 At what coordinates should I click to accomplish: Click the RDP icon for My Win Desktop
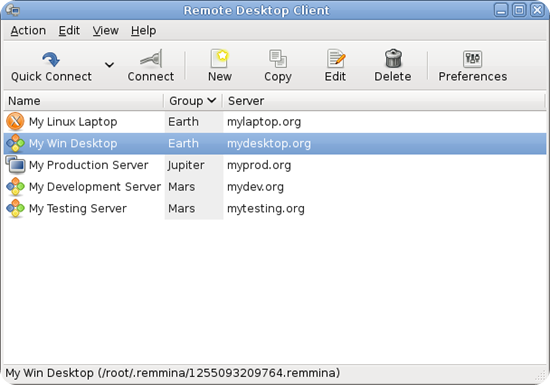[x=15, y=143]
